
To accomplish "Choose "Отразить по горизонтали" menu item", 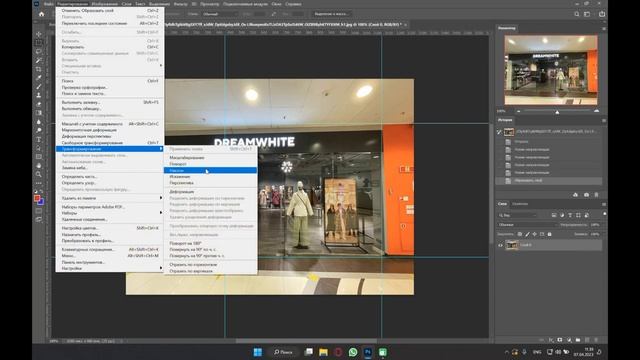I will pos(210,264).
